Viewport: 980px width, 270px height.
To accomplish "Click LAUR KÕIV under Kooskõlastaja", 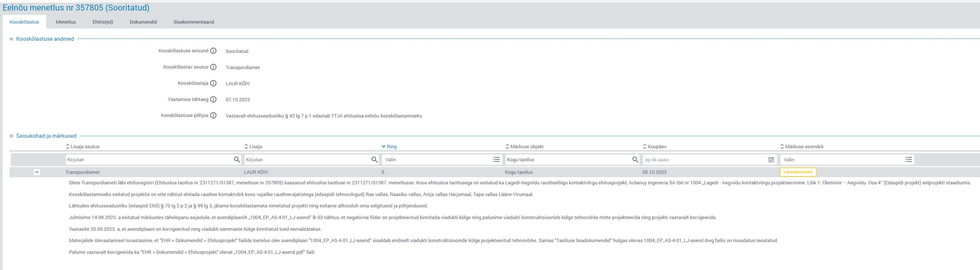I will pyautogui.click(x=238, y=84).
